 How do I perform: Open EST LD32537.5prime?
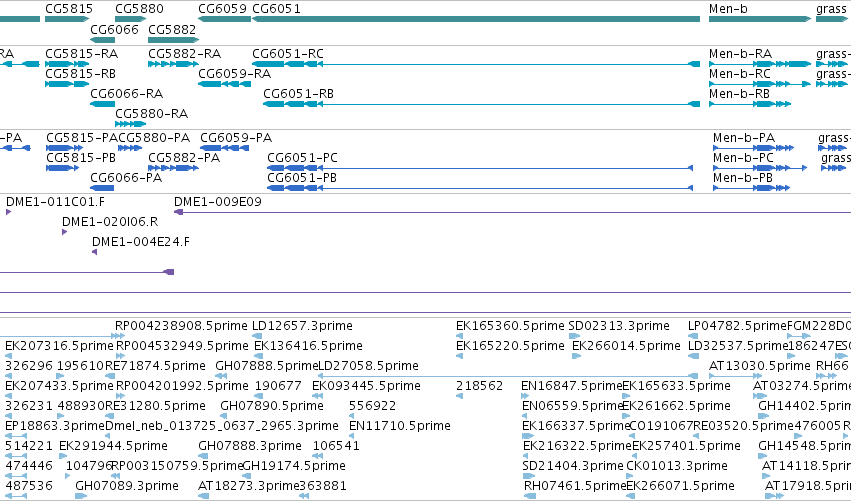tap(738, 346)
